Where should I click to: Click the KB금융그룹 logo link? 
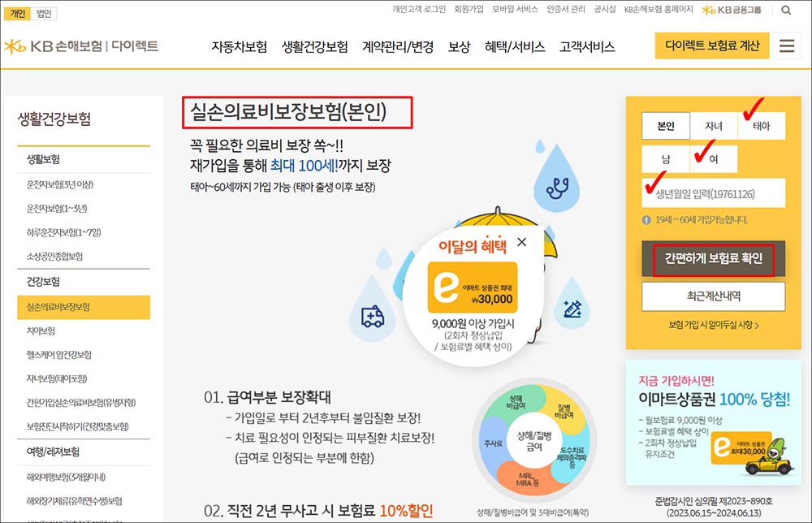[732, 10]
